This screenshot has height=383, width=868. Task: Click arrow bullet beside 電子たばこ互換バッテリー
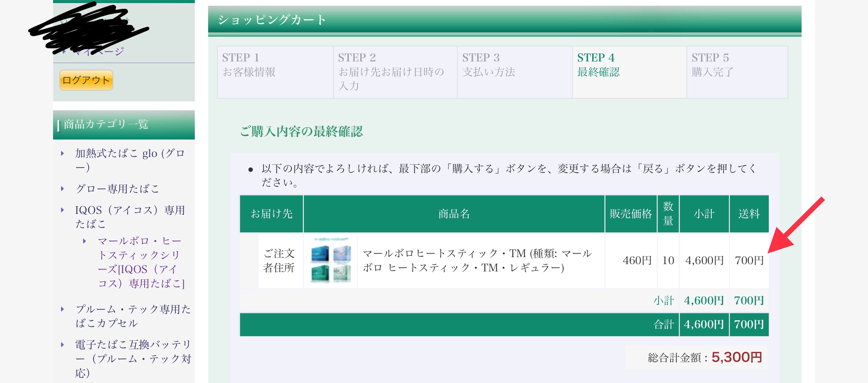62,345
